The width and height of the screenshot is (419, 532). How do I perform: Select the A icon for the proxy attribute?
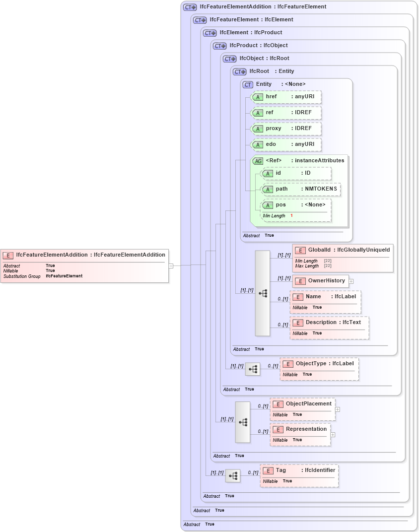coord(258,128)
